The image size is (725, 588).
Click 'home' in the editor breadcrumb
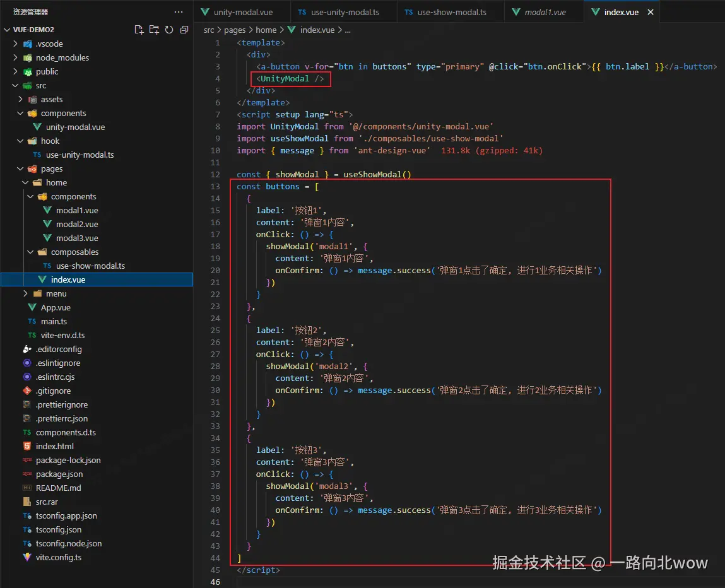[266, 30]
